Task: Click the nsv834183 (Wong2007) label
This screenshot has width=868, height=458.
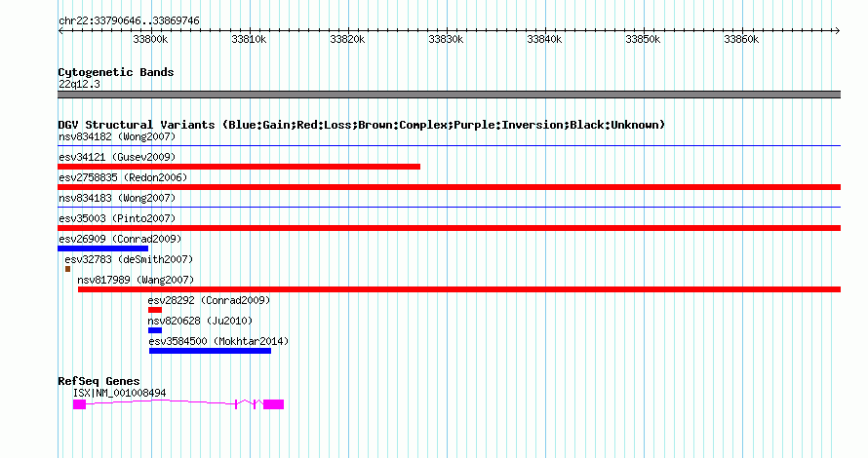Action: pyautogui.click(x=117, y=198)
